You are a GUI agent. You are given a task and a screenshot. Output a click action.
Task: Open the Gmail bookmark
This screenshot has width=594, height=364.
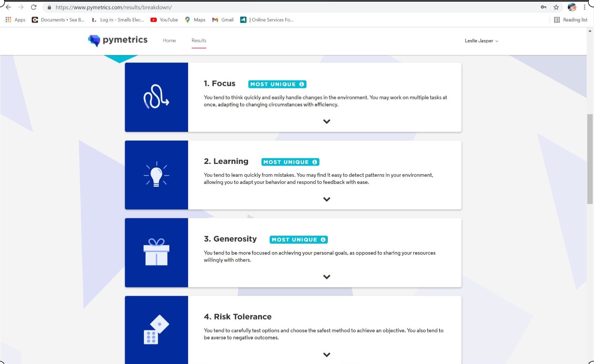coord(223,20)
